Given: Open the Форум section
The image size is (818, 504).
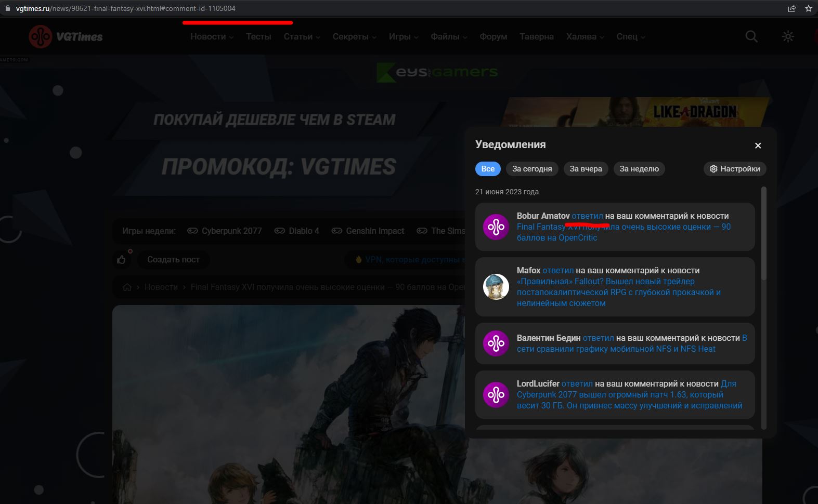Looking at the screenshot, I should pyautogui.click(x=493, y=36).
